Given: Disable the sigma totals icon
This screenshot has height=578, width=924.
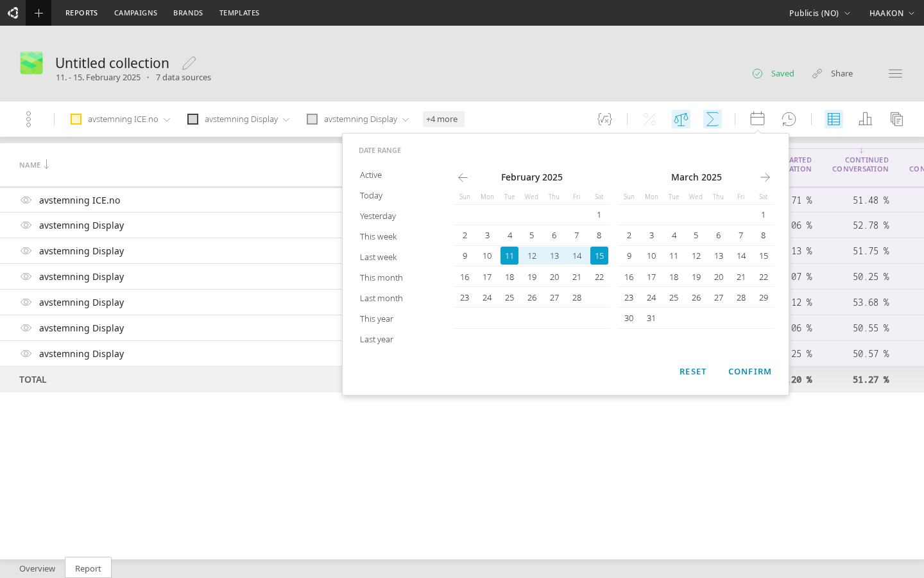Looking at the screenshot, I should point(712,119).
